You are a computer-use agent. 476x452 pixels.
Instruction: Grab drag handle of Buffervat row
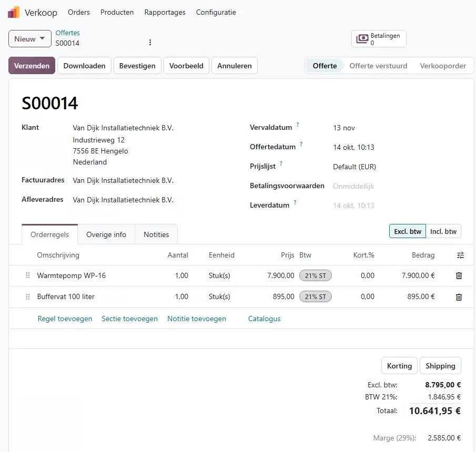tap(28, 296)
